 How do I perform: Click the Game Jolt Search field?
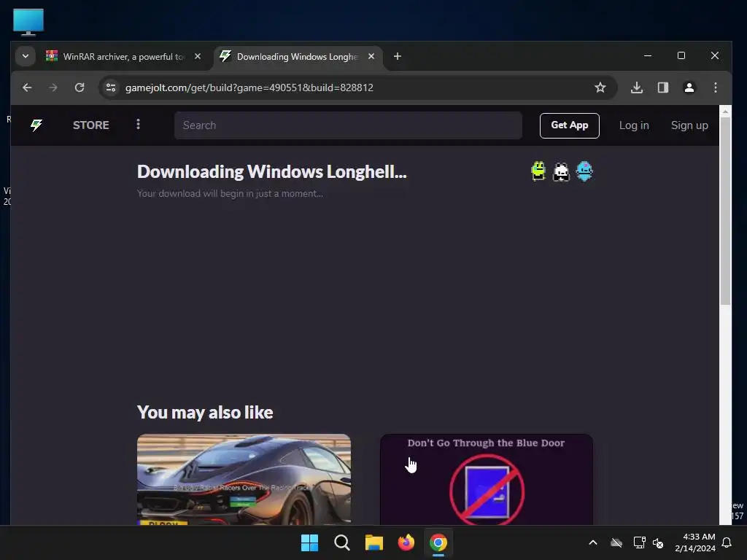pos(348,125)
